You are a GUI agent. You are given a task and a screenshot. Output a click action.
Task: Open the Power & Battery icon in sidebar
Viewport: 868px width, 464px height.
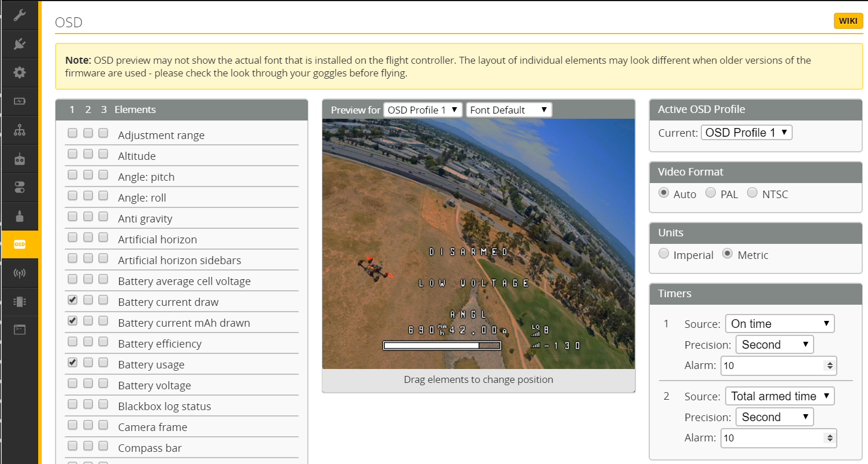[x=20, y=101]
